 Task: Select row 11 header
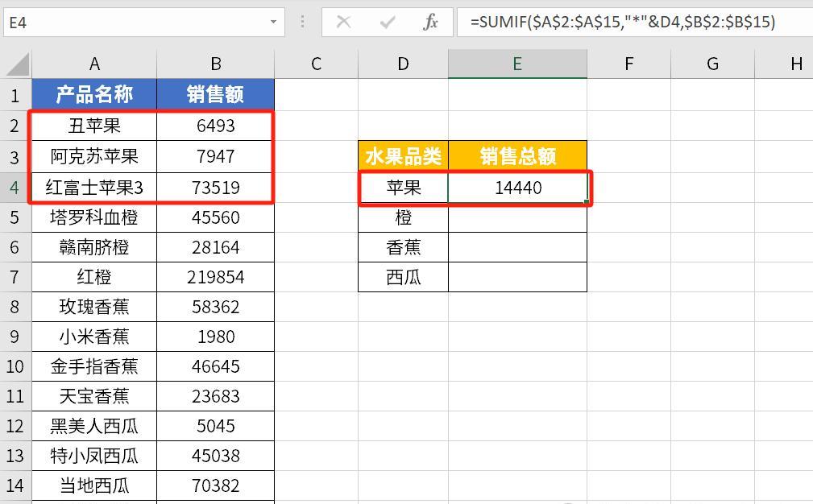tap(15, 397)
